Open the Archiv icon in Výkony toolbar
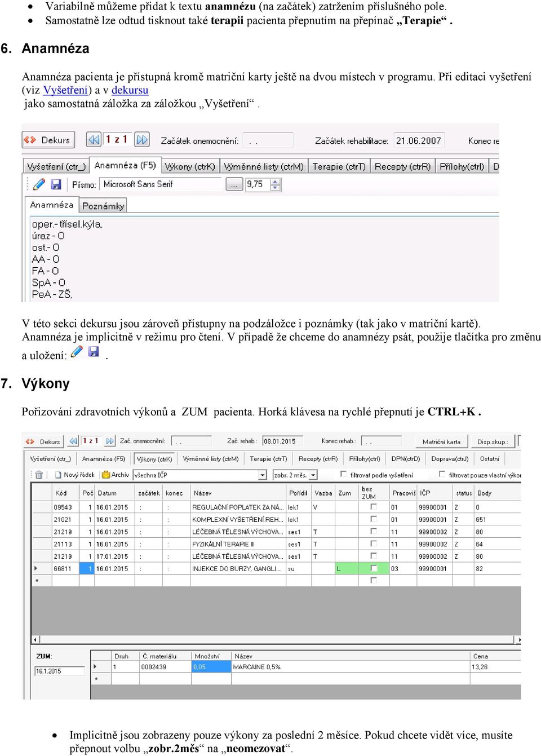 [105, 475]
